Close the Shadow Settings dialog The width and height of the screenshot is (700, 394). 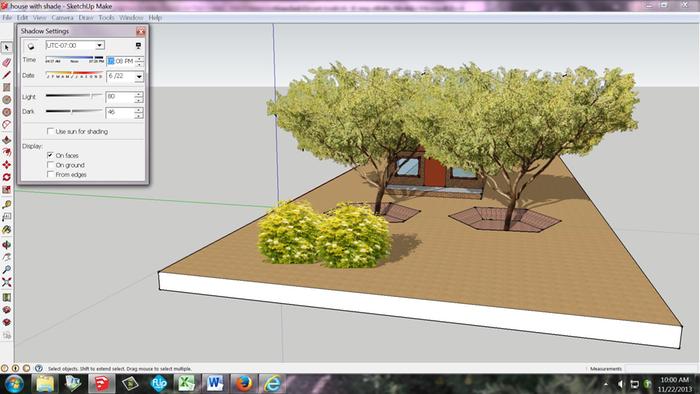(141, 31)
